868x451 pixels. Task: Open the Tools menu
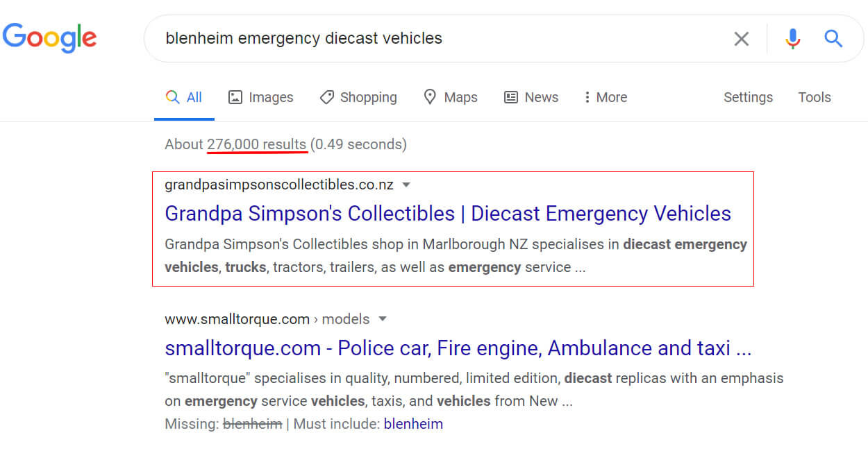point(815,97)
